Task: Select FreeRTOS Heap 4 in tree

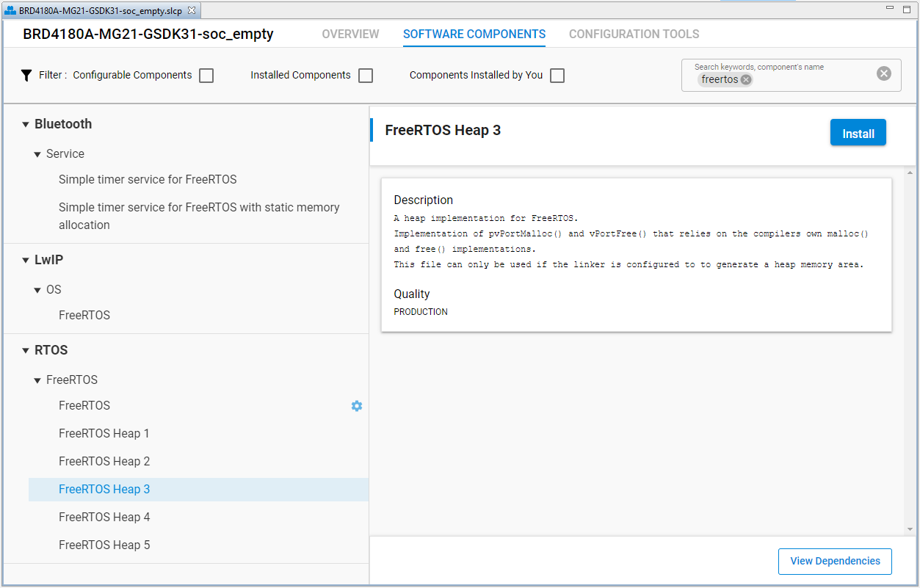Action: (104, 518)
